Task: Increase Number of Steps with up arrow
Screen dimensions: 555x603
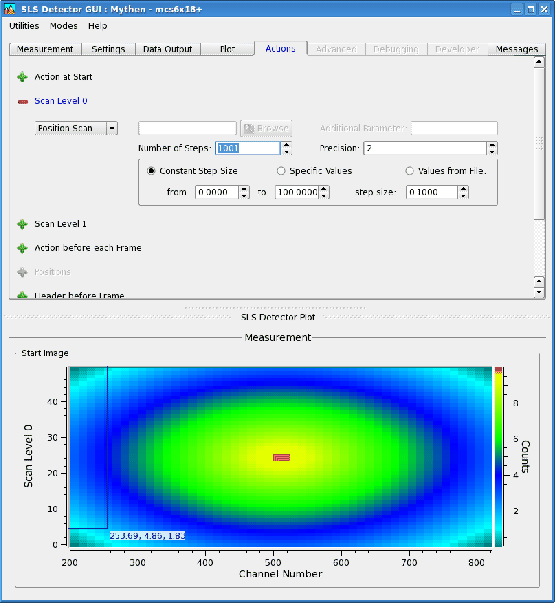Action: tap(287, 145)
